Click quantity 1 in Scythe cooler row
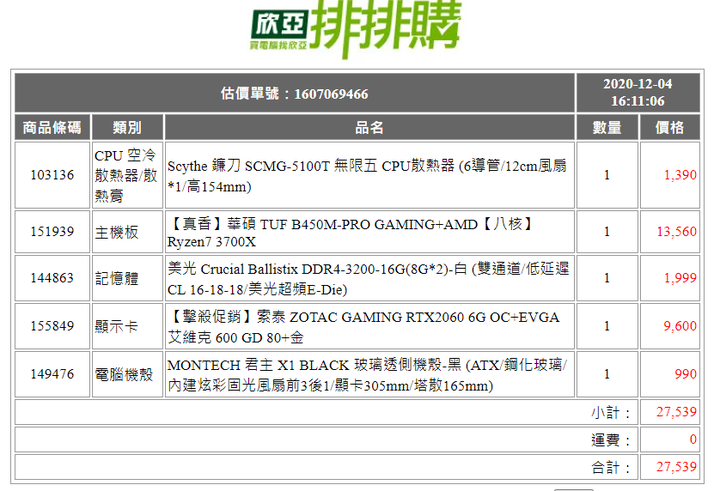Image resolution: width=720 pixels, height=491 pixels. click(x=607, y=175)
